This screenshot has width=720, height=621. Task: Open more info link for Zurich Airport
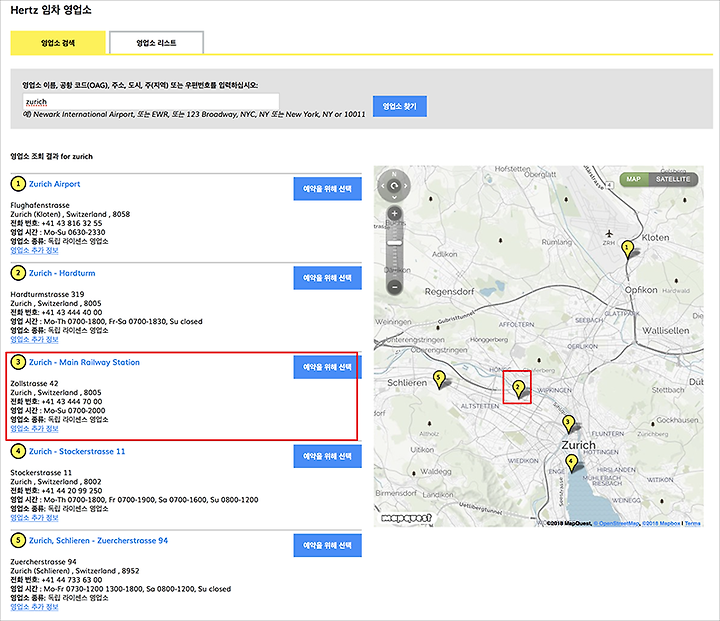[34, 250]
